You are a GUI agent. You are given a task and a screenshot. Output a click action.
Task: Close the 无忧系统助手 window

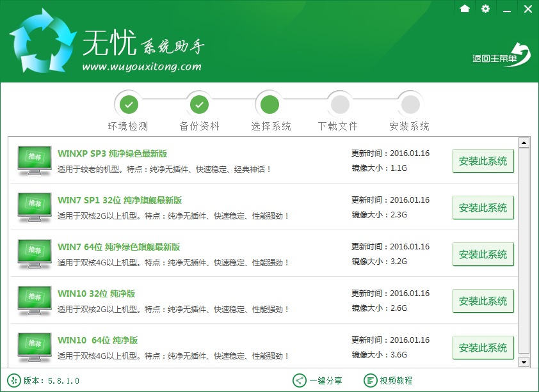point(527,8)
